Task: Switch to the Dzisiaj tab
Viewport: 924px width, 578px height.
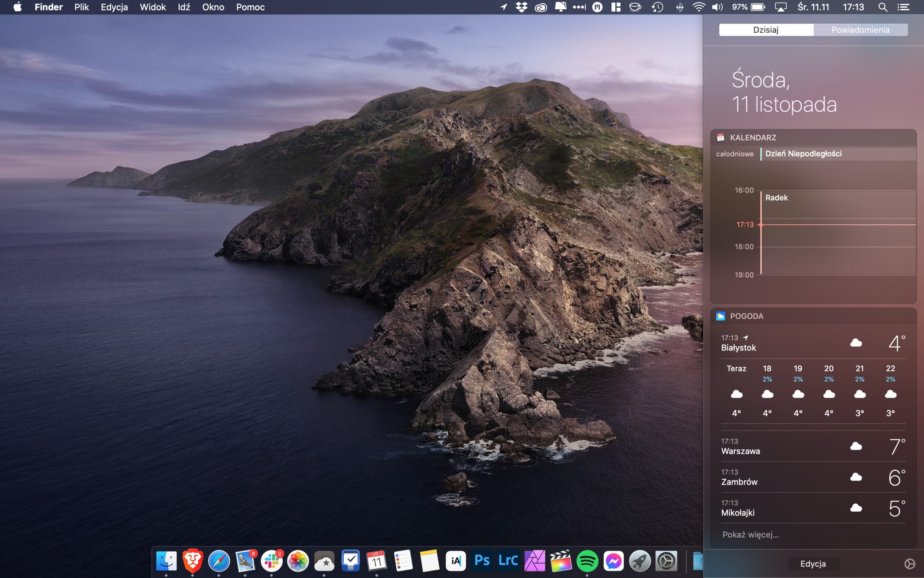Action: 766,30
